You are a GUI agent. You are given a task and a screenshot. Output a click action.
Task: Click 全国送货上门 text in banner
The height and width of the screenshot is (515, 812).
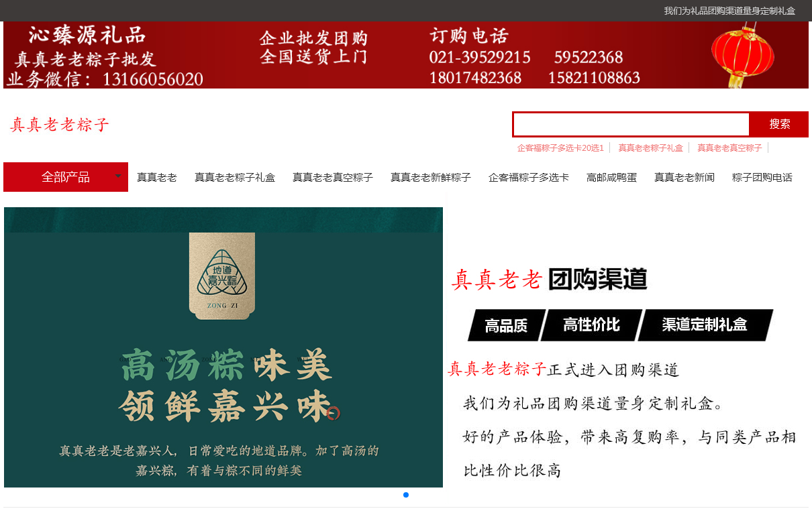(314, 57)
